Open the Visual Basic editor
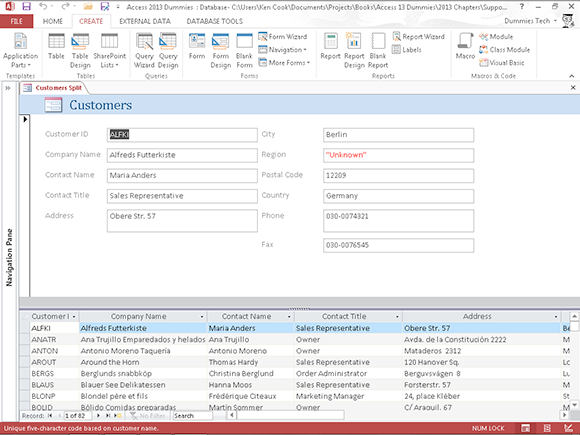Screen dimensions: 580x435 tap(502, 63)
